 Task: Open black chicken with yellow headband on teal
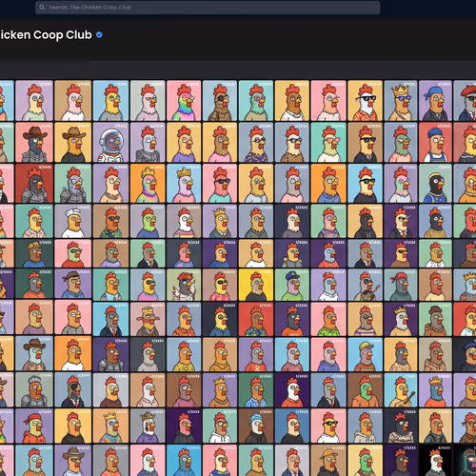point(435,183)
